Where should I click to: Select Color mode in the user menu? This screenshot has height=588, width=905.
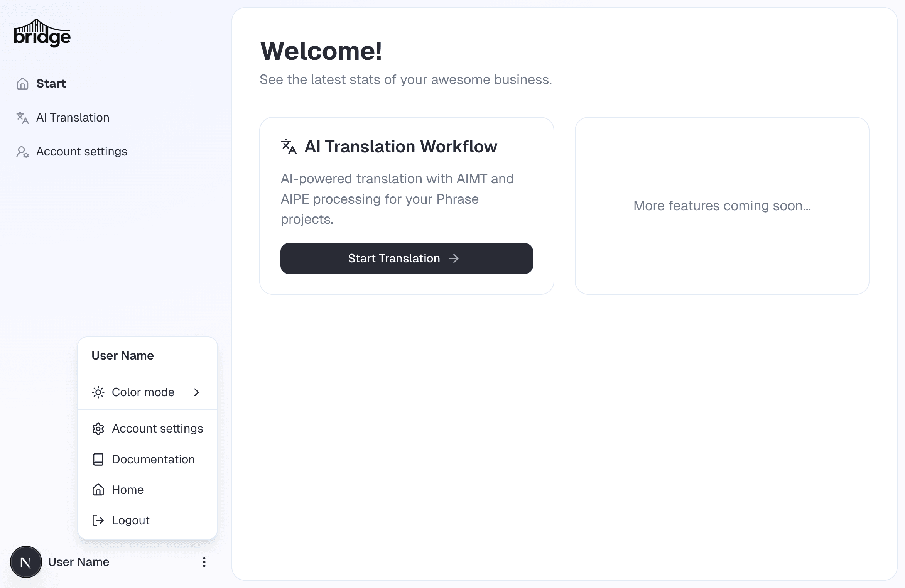tap(143, 392)
